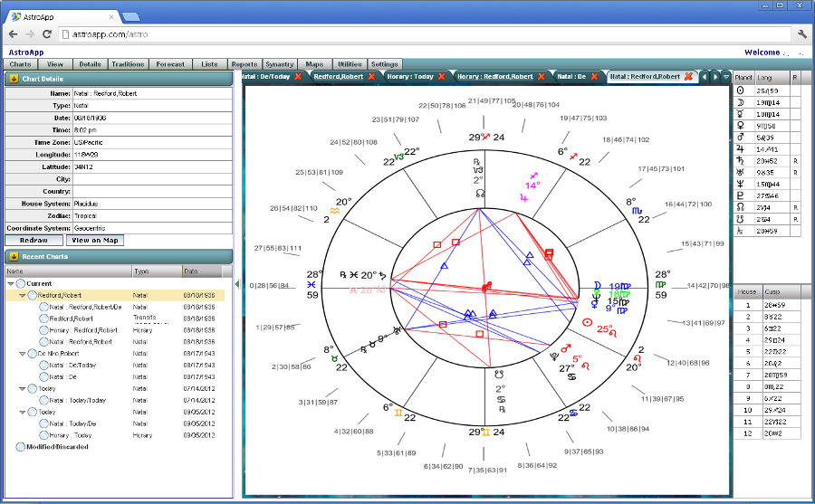815x504 pixels.
Task: Close the Horary : Today tab
Action: point(444,77)
